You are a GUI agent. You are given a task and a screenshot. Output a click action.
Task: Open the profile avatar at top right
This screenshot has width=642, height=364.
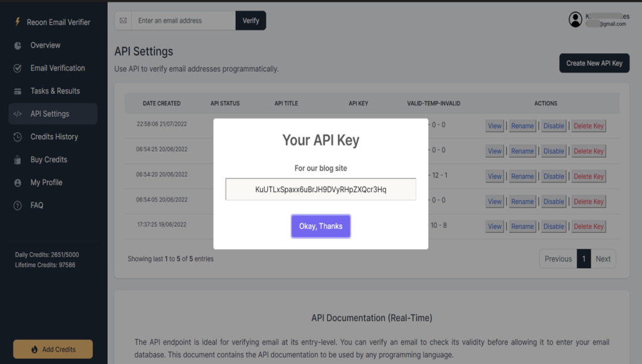(576, 19)
